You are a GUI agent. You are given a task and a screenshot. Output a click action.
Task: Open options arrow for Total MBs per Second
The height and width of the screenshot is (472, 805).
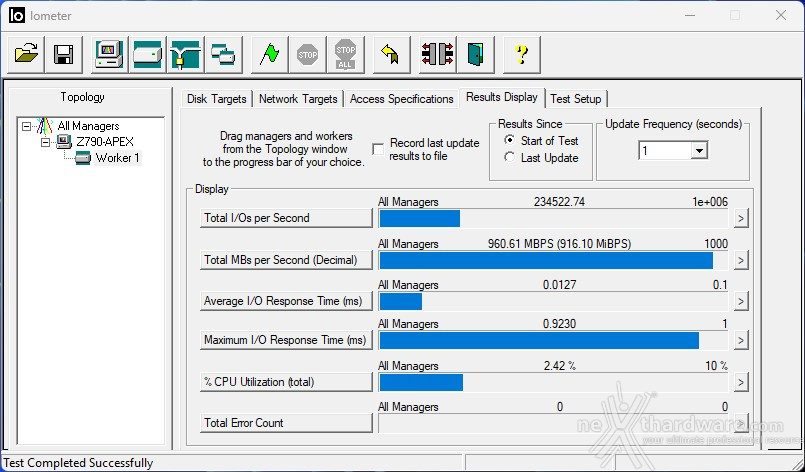click(740, 260)
